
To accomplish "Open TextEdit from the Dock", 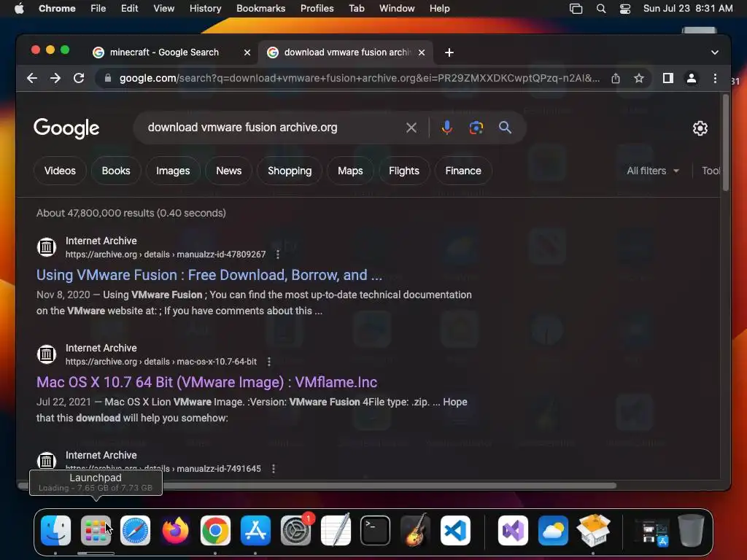I will [x=336, y=531].
